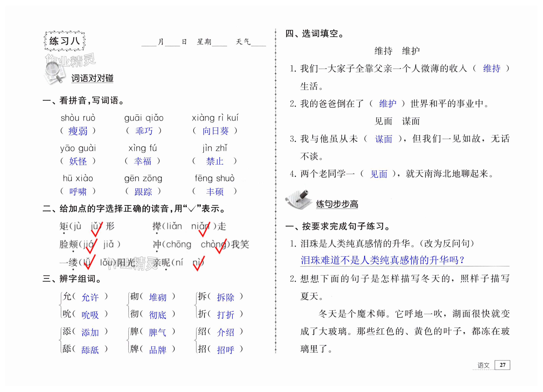Click the blue answer sentence 泪珠难道不是人类纯真感情的升华吗
543x392 pixels.
[x=382, y=260]
